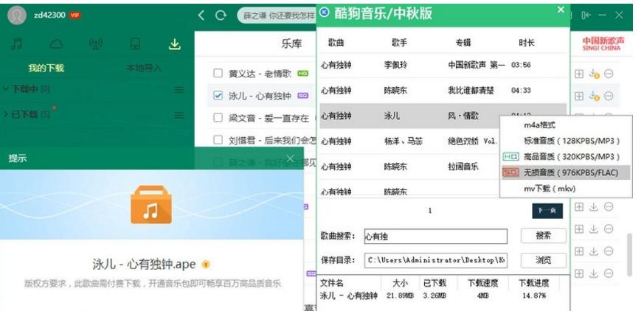Click the KuGou logo in 酷狗音乐/中秋版 title
The image size is (644, 311).
pyautogui.click(x=325, y=13)
